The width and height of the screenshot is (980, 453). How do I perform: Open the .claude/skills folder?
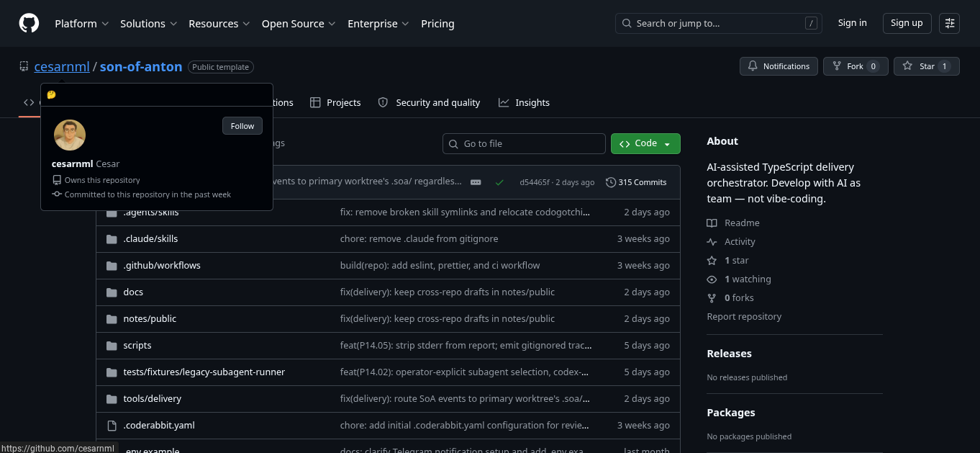150,238
